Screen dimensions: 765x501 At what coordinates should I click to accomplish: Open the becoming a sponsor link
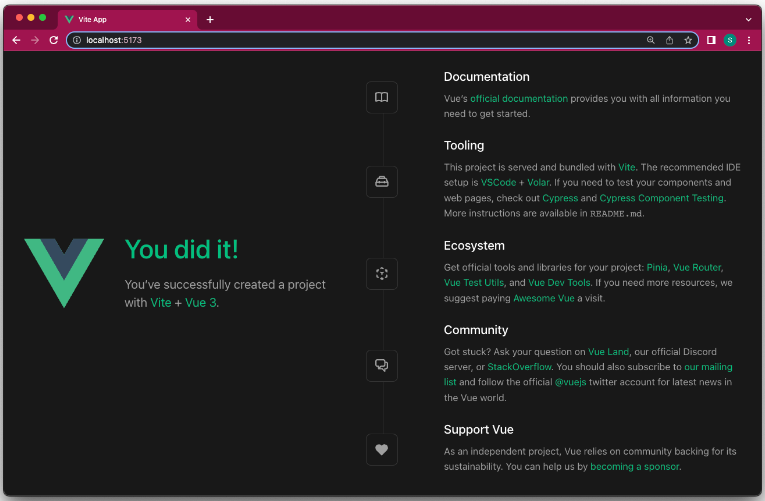(x=634, y=467)
